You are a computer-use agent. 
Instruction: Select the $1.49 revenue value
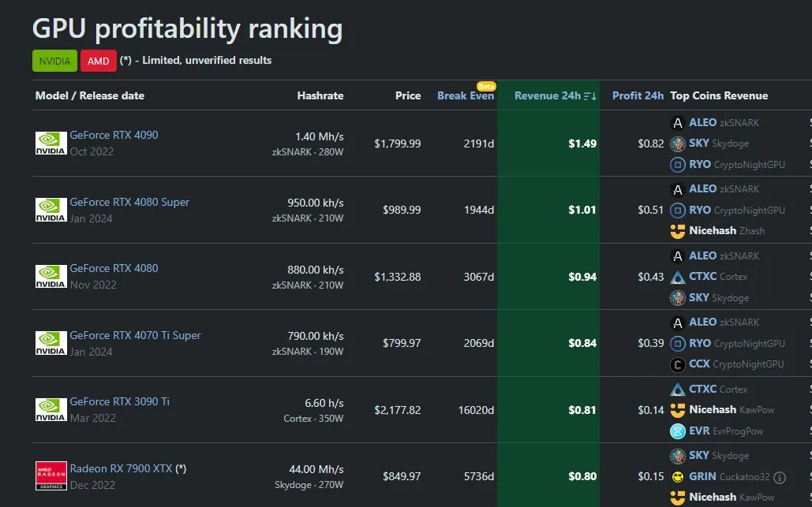coord(582,144)
